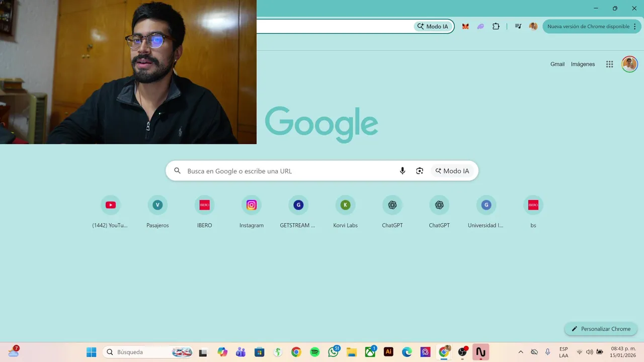
Task: Open the ESP LAA language switcher
Action: [563, 352]
